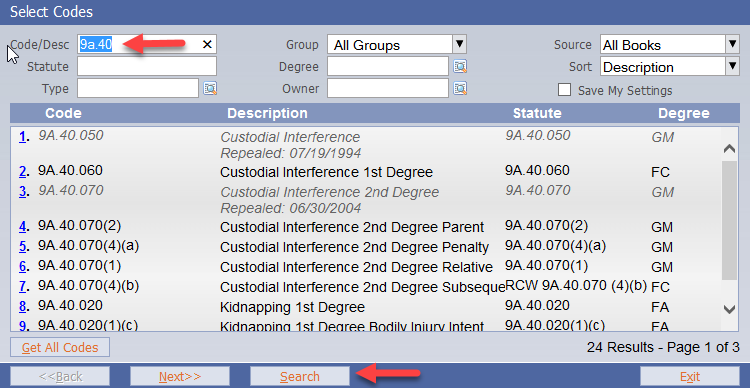Enable Save My Settings checkbox
Viewport: 750px width, 388px height.
pyautogui.click(x=564, y=90)
